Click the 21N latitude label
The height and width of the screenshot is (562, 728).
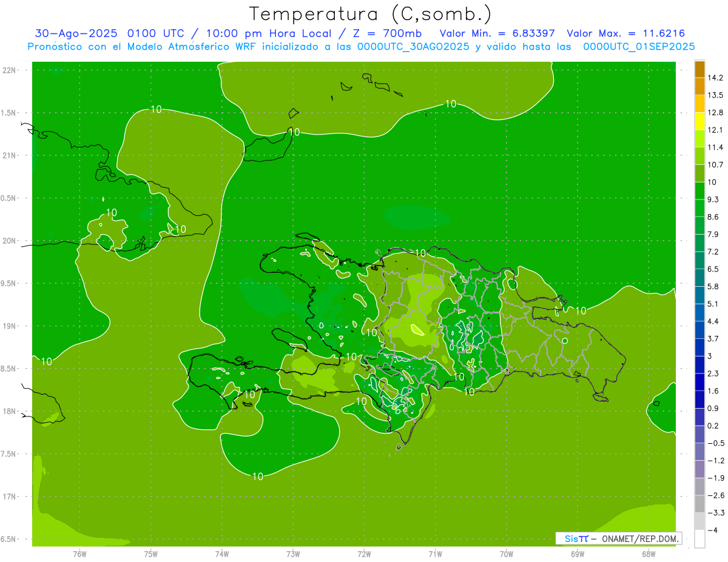pos(10,156)
